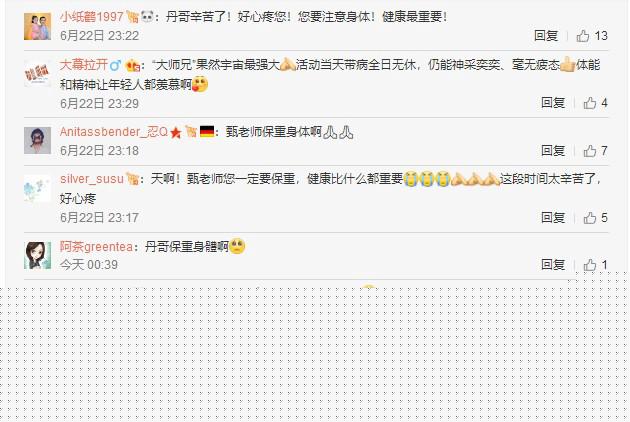
Task: Like the comment by 小纸鹤1997
Action: [592, 36]
